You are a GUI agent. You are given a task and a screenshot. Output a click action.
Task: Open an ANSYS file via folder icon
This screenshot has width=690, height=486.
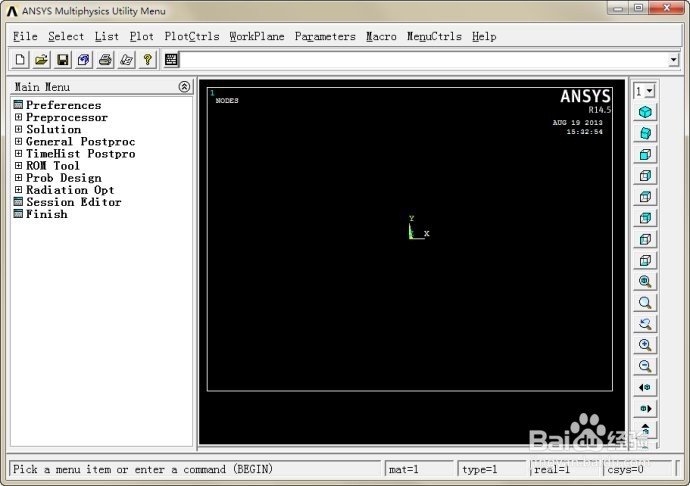pos(41,60)
